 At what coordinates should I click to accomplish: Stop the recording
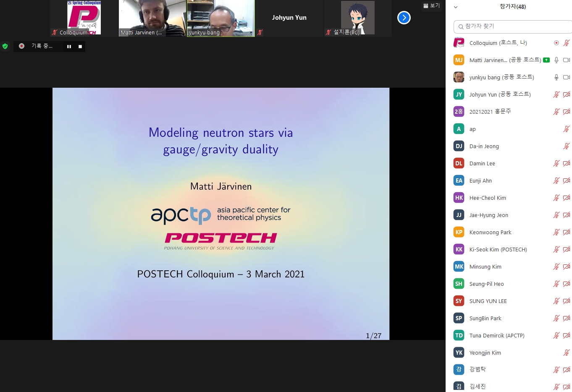[x=80, y=47]
